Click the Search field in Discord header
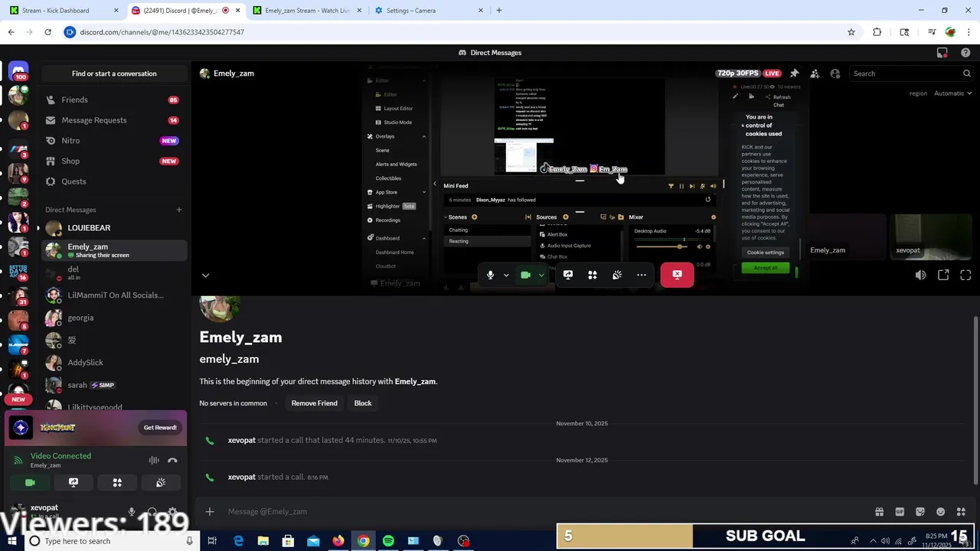 click(x=911, y=73)
